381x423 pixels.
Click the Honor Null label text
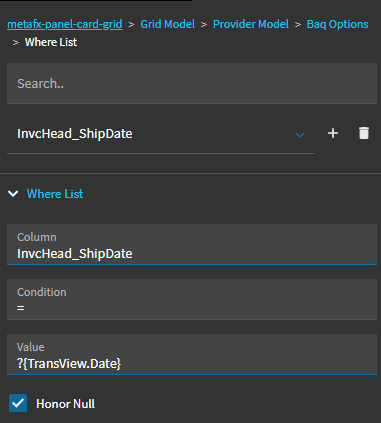(x=65, y=404)
